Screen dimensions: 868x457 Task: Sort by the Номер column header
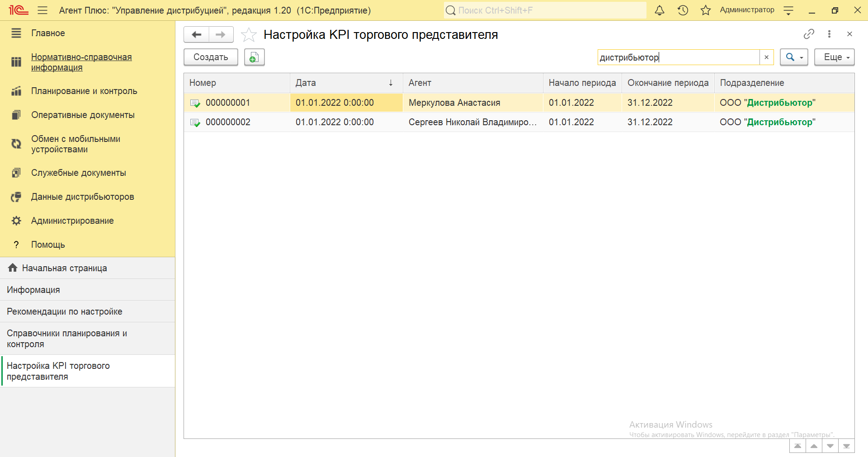(237, 83)
